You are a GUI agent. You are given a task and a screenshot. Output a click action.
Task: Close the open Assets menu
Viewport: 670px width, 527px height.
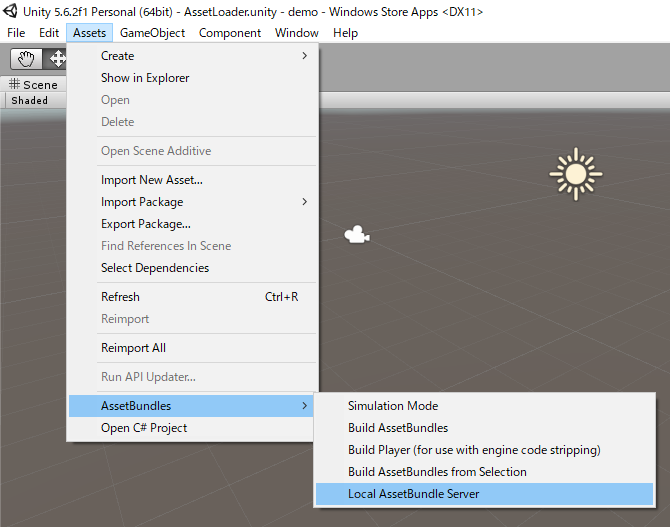pyautogui.click(x=89, y=33)
